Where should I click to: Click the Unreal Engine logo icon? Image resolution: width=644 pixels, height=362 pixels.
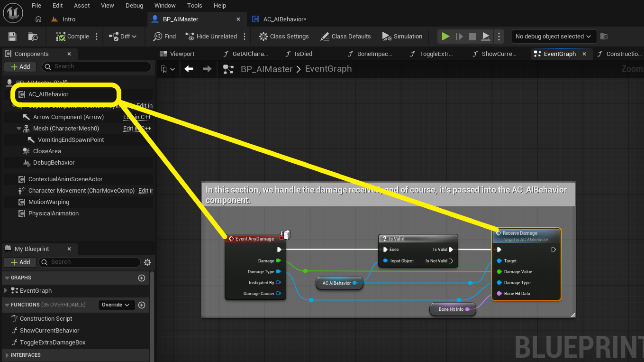pyautogui.click(x=14, y=12)
